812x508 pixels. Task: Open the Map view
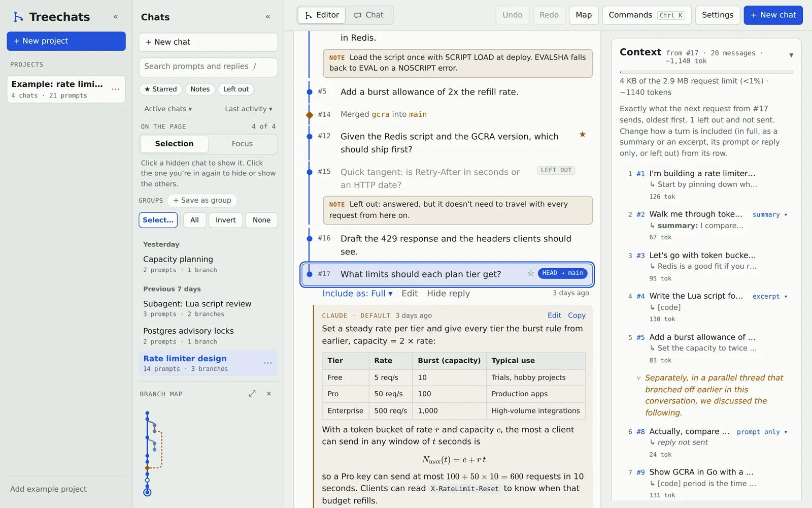point(584,15)
